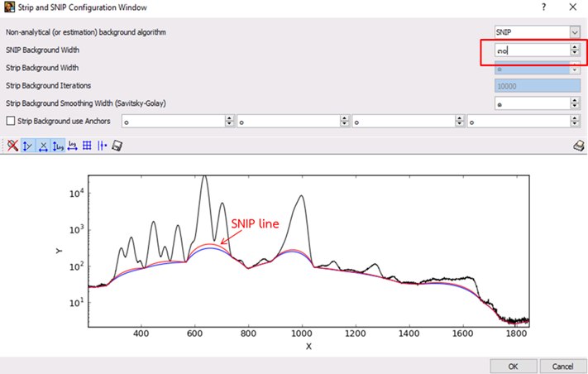Click the 'Strip Background Width' label
The image size is (588, 374).
tap(42, 68)
